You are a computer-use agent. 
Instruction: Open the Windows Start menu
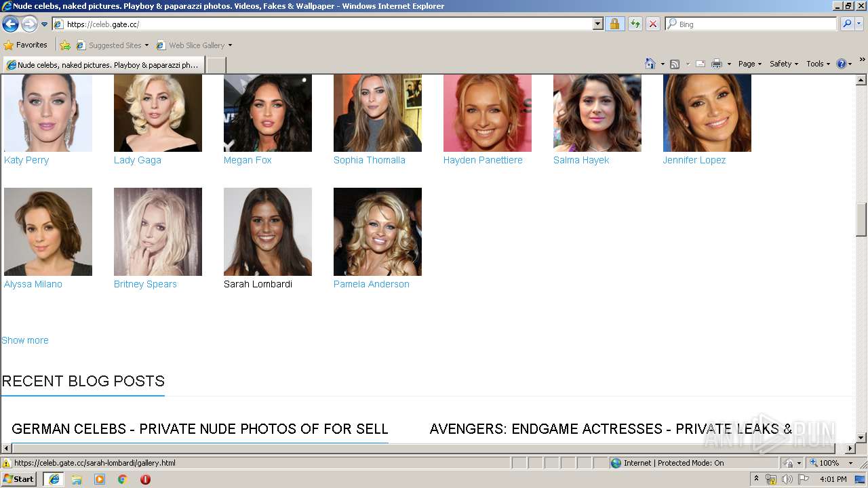19,479
